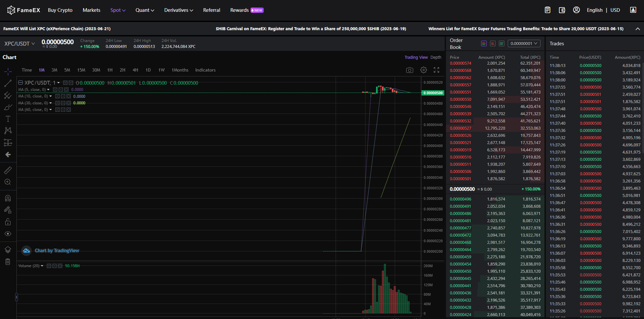The width and height of the screenshot is (644, 319).
Task: Open the user account profile icon
Action: (576, 10)
